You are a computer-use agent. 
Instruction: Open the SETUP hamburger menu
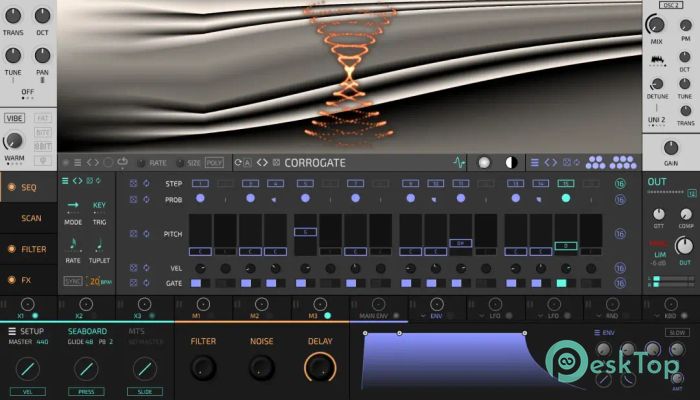(x=11, y=331)
